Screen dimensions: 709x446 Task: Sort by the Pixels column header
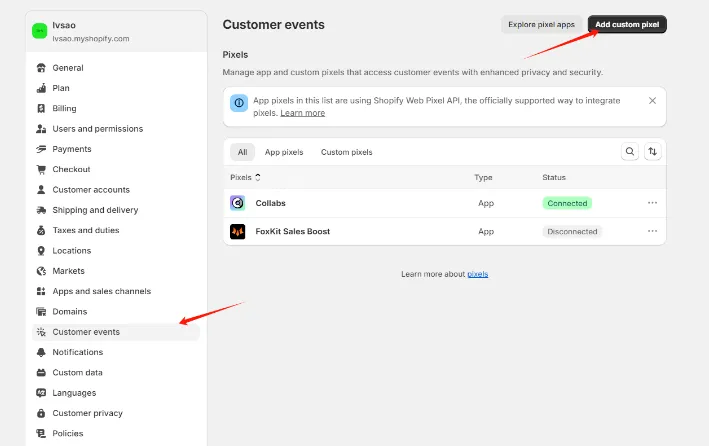[246, 177]
